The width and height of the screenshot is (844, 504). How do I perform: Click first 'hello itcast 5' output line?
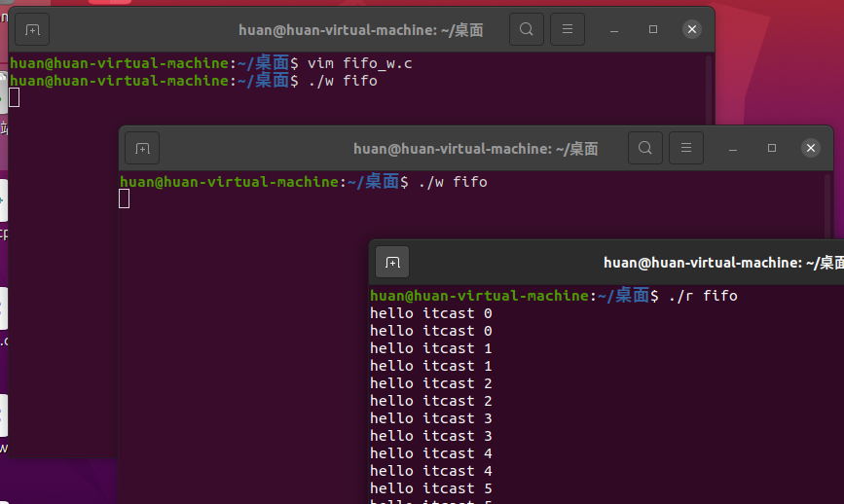point(431,488)
